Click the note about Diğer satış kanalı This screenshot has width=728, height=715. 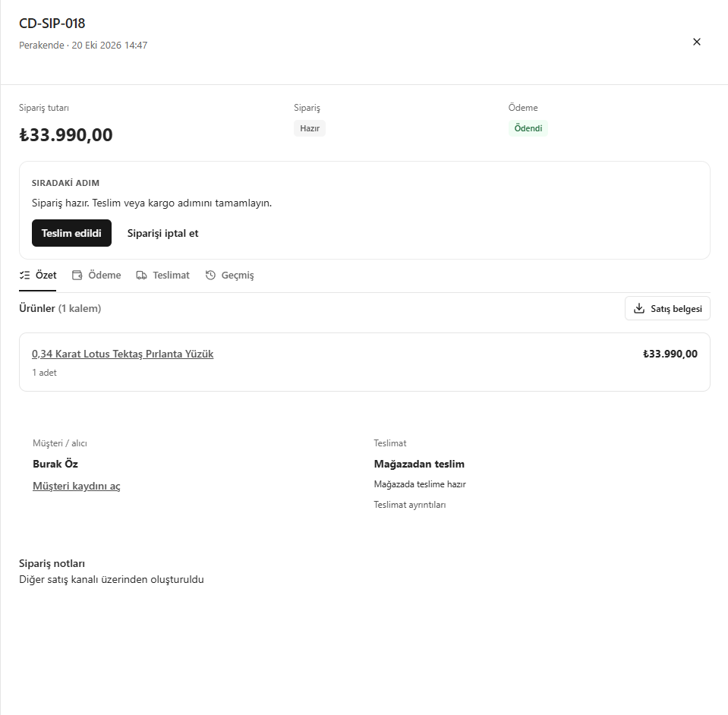(x=112, y=579)
